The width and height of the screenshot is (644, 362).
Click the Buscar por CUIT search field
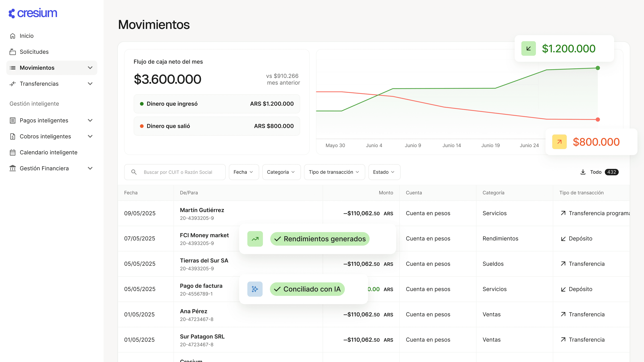click(x=182, y=172)
